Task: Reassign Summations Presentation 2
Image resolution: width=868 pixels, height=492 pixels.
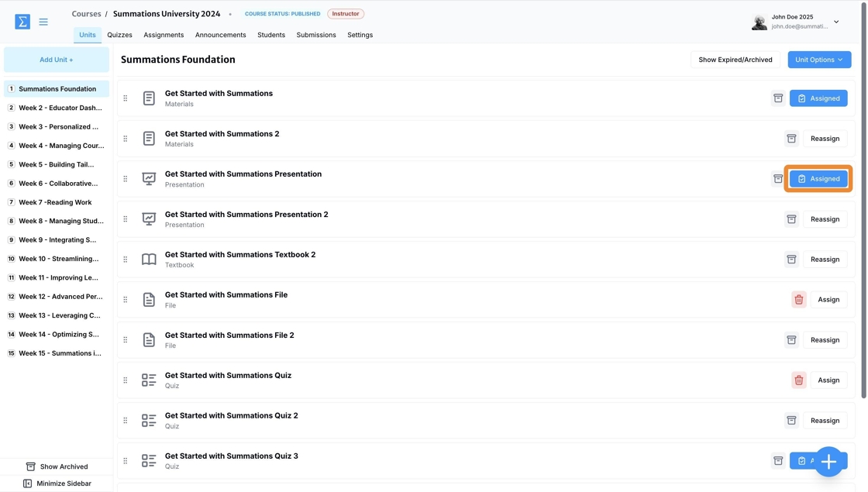Action: (825, 219)
